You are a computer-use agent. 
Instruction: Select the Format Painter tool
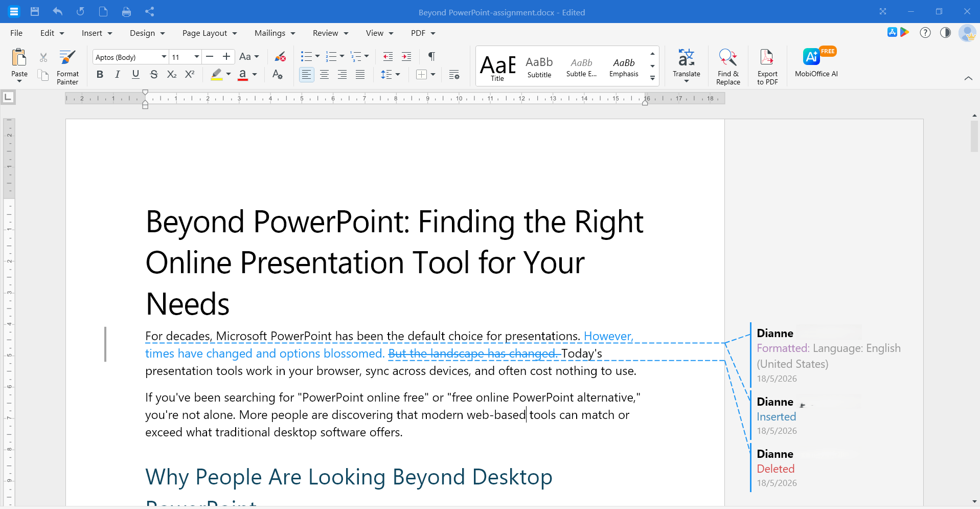tap(67, 67)
